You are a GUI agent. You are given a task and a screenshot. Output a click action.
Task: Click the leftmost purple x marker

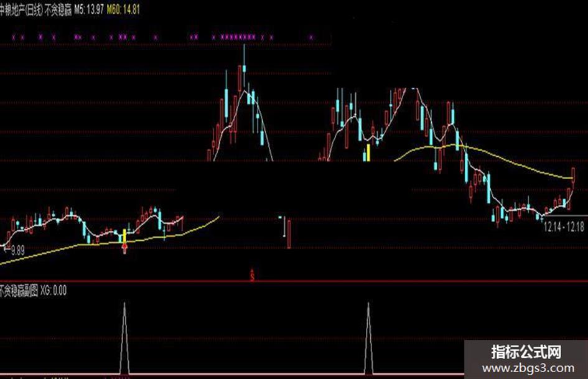click(14, 37)
